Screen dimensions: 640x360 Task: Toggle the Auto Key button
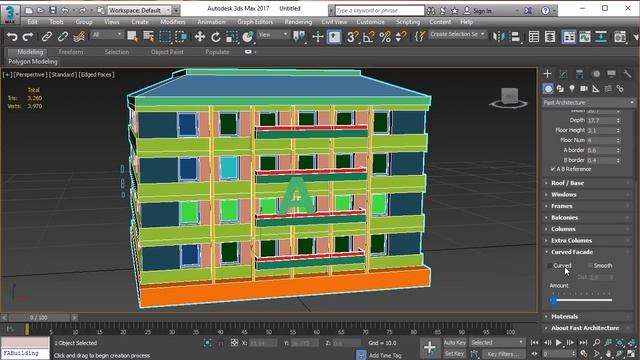pos(455,342)
